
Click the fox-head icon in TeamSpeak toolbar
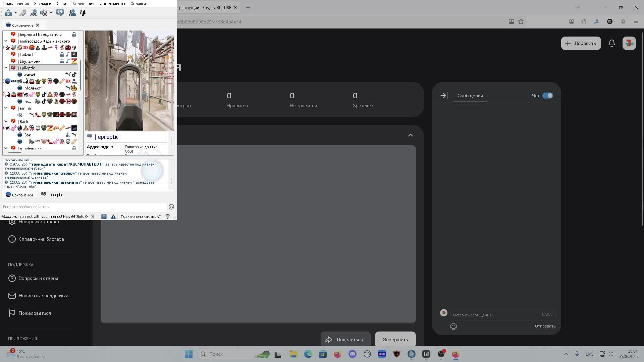(x=83, y=13)
